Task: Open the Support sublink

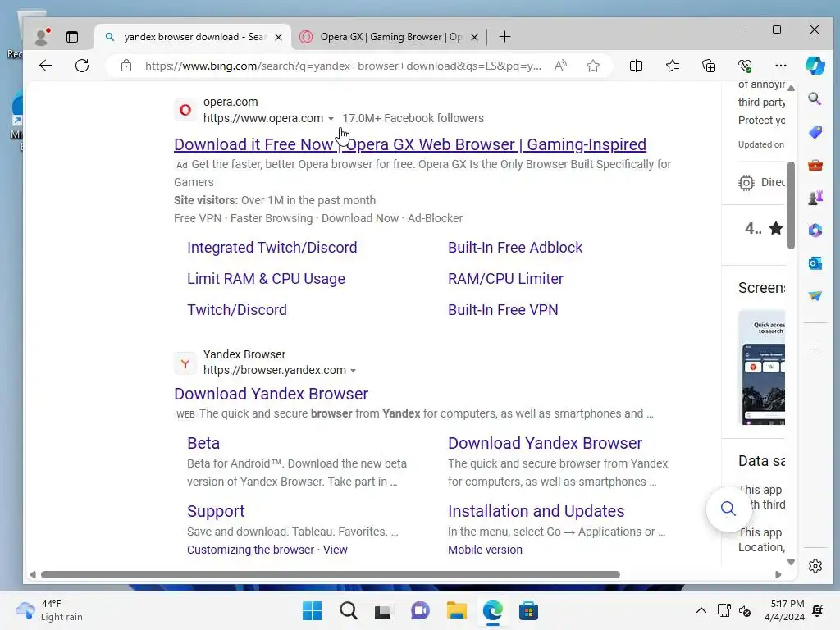Action: click(x=216, y=511)
